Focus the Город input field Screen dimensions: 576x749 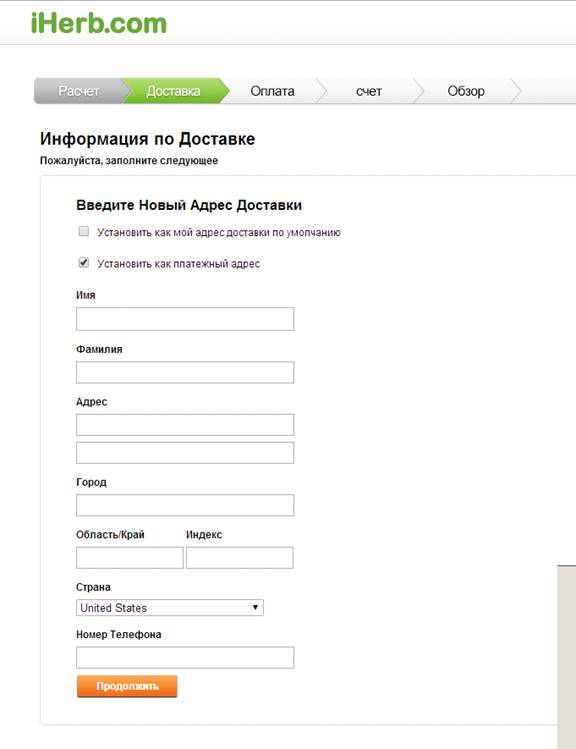pyautogui.click(x=185, y=505)
